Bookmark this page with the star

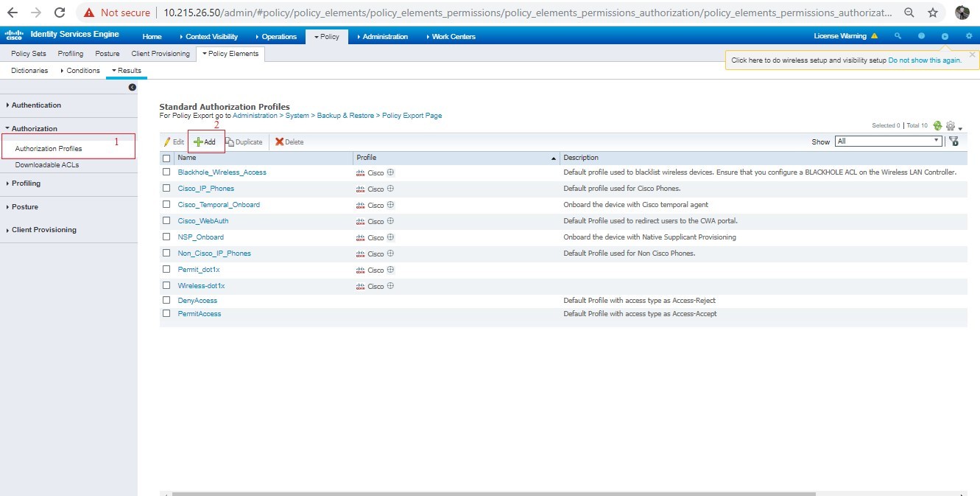click(933, 13)
